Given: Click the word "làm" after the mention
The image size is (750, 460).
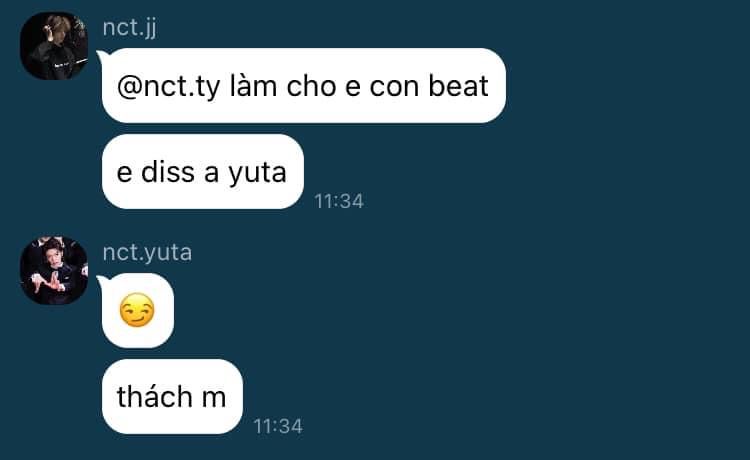Looking at the screenshot, I should 253,86.
